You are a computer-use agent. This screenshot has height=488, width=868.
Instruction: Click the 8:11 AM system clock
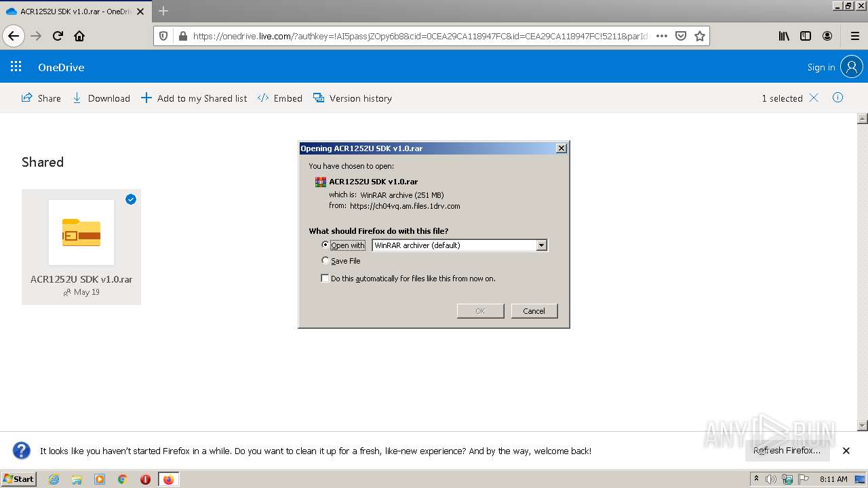click(x=833, y=479)
